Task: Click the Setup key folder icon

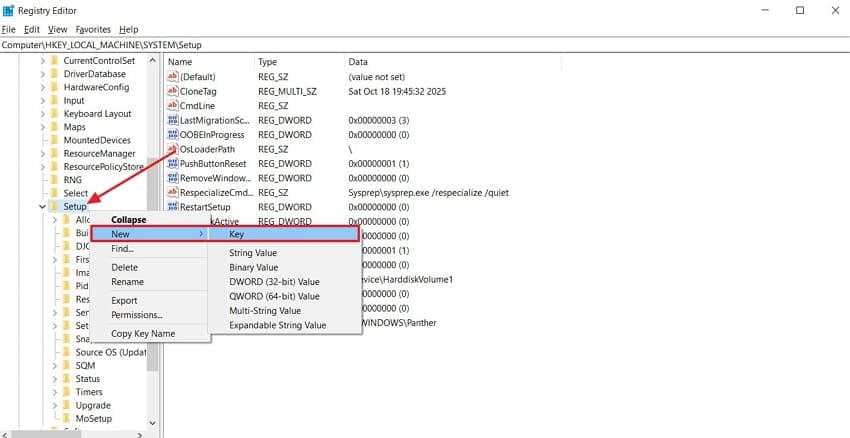Action: (54, 207)
